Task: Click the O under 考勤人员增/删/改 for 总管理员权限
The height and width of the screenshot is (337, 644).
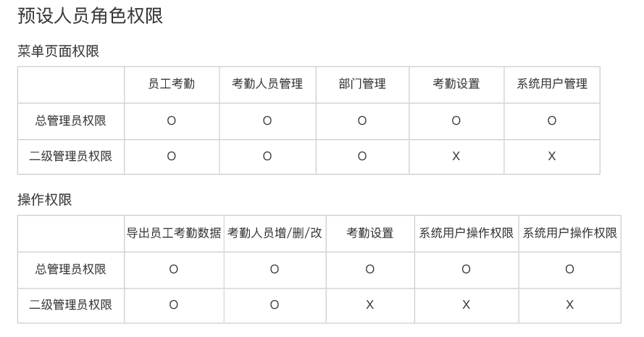Action: [x=275, y=270]
